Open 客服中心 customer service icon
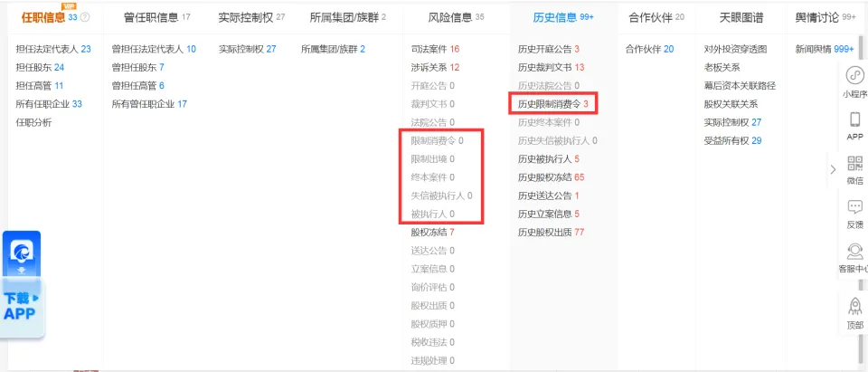The height and width of the screenshot is (372, 868). click(854, 253)
